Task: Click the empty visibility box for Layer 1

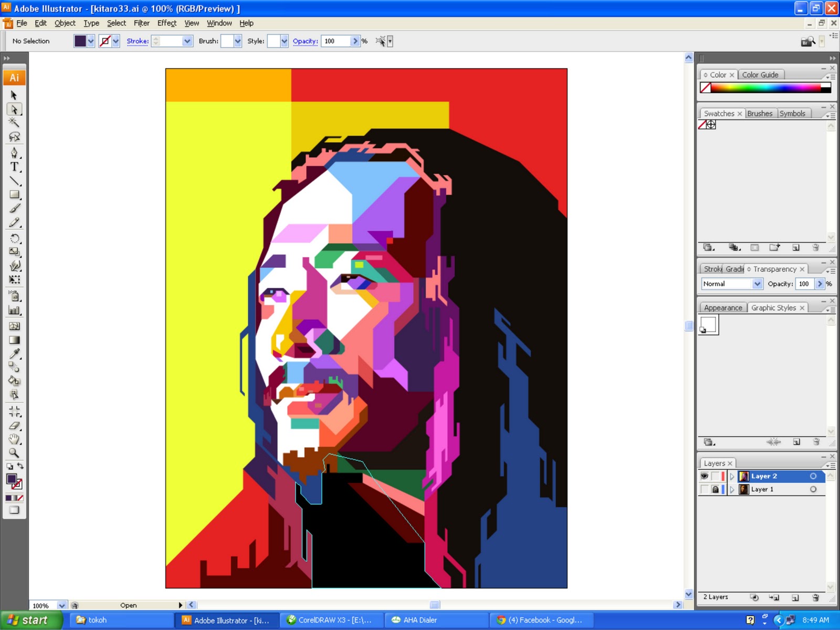Action: 705,489
